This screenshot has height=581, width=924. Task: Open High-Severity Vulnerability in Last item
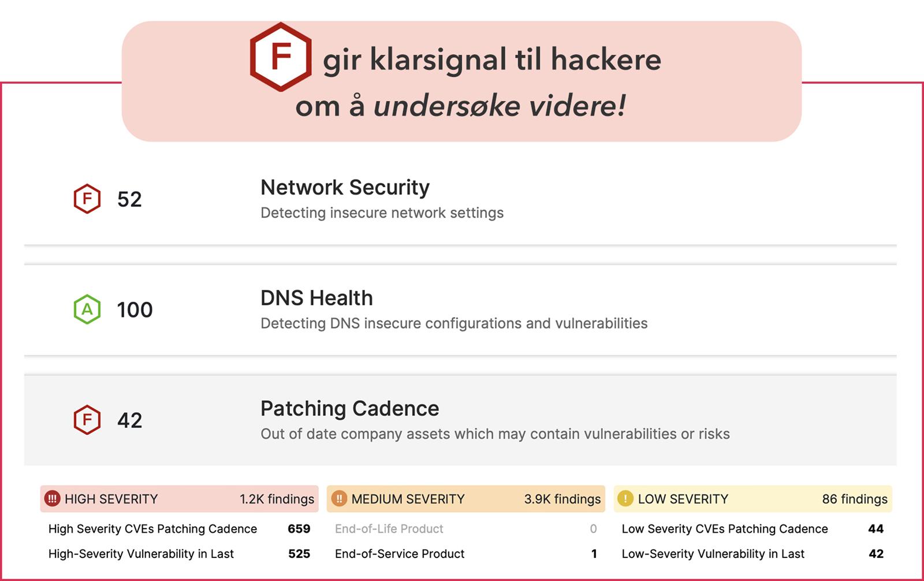(179, 554)
